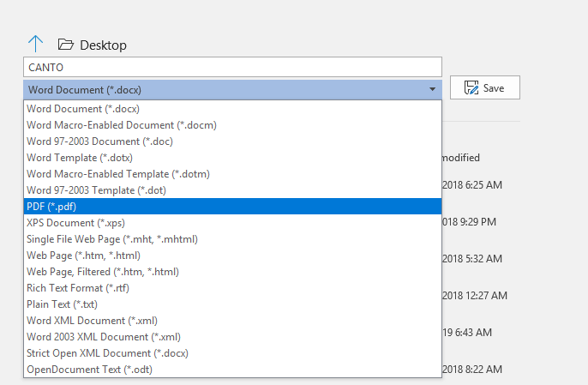
Task: Sort by the date modified column header
Action: pos(461,158)
